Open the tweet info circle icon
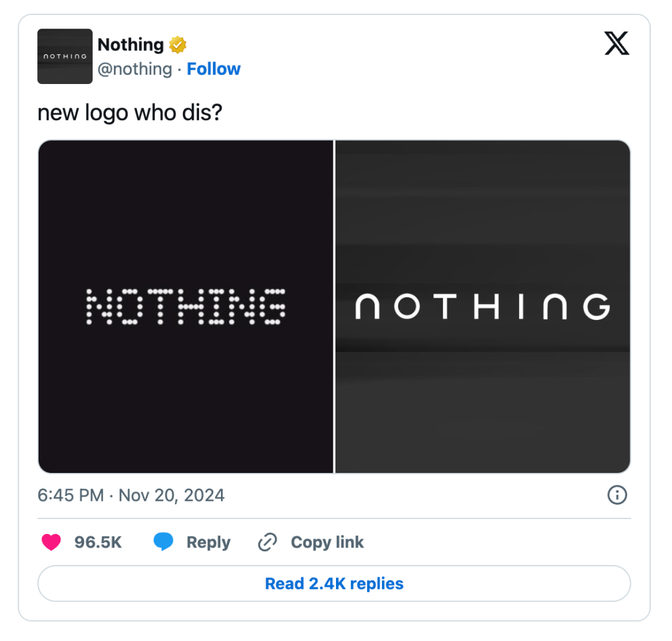This screenshot has width=672, height=641. [x=617, y=495]
